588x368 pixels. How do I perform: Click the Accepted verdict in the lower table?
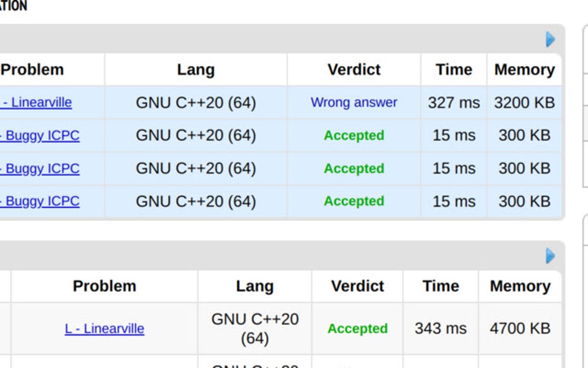point(357,329)
